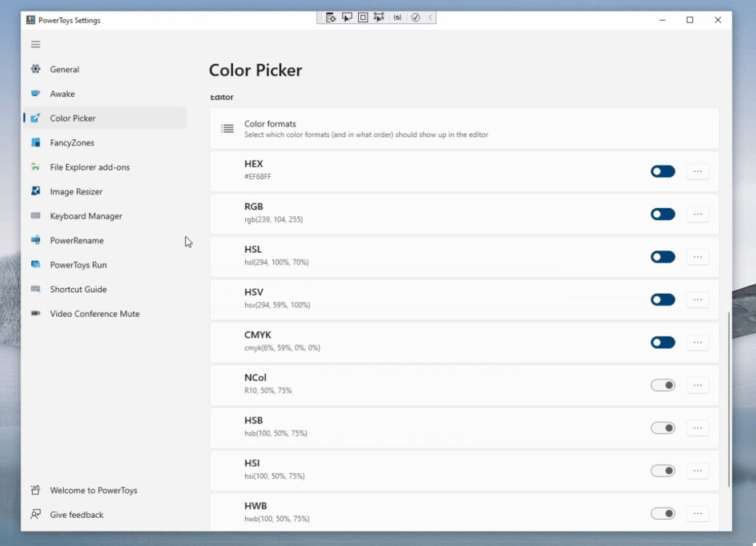The width and height of the screenshot is (756, 546).
Task: Expand more options for HSB format
Action: (697, 428)
